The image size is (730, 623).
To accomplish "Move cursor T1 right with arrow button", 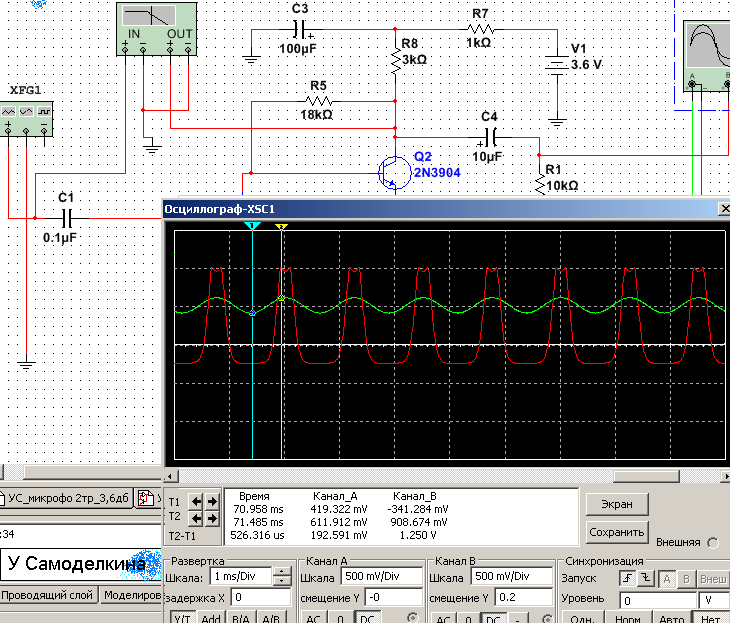I will pyautogui.click(x=211, y=500).
